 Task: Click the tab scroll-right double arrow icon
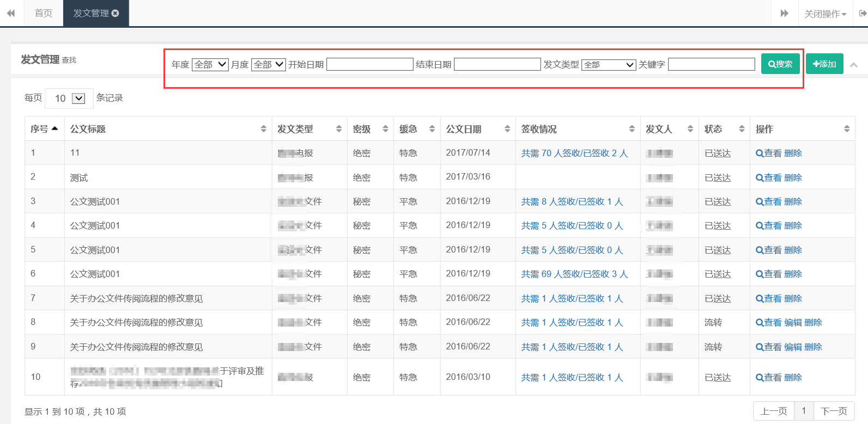point(785,13)
